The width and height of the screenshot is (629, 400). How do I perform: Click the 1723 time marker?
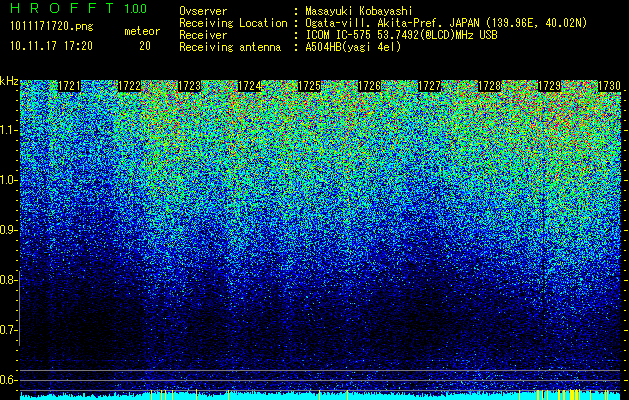point(189,86)
